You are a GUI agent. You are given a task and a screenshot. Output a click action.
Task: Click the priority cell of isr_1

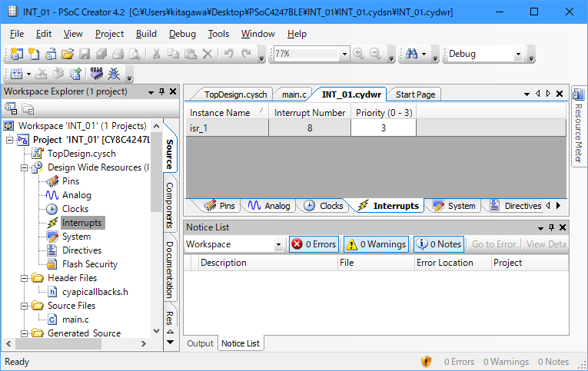click(x=383, y=128)
